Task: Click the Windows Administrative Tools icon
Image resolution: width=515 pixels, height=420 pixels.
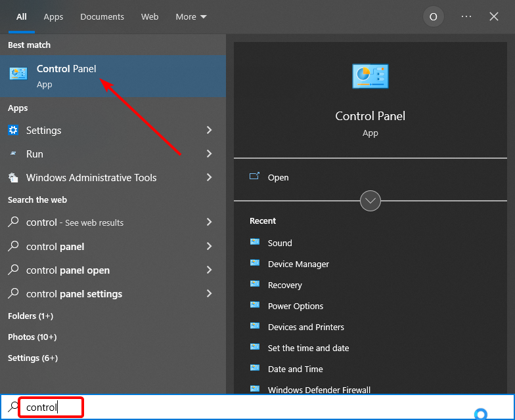Action: [13, 177]
